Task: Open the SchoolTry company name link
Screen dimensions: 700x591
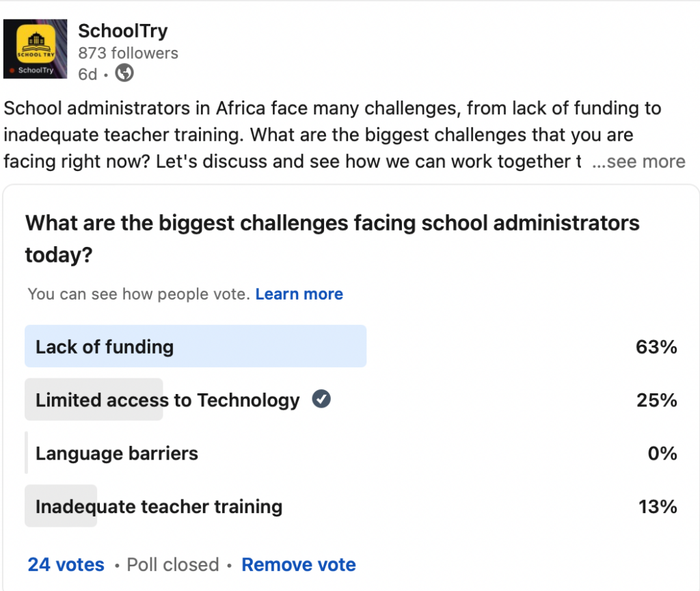Action: (x=123, y=31)
